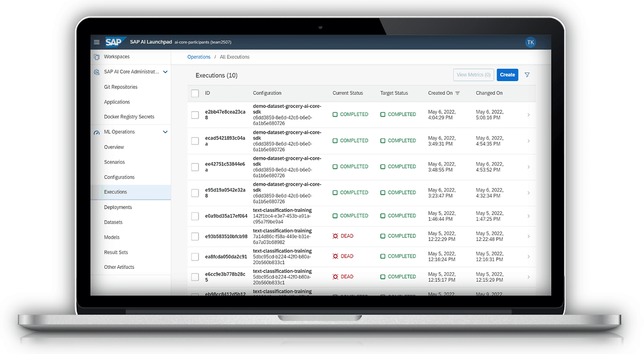Click Changed On value 'May 6, 2022, 5:06:16 PM'
The image size is (644, 354).
(x=490, y=115)
